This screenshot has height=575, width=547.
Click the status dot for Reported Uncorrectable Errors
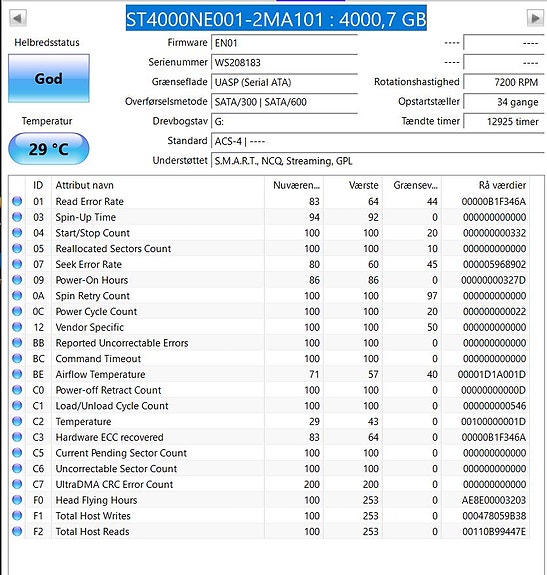tap(17, 343)
